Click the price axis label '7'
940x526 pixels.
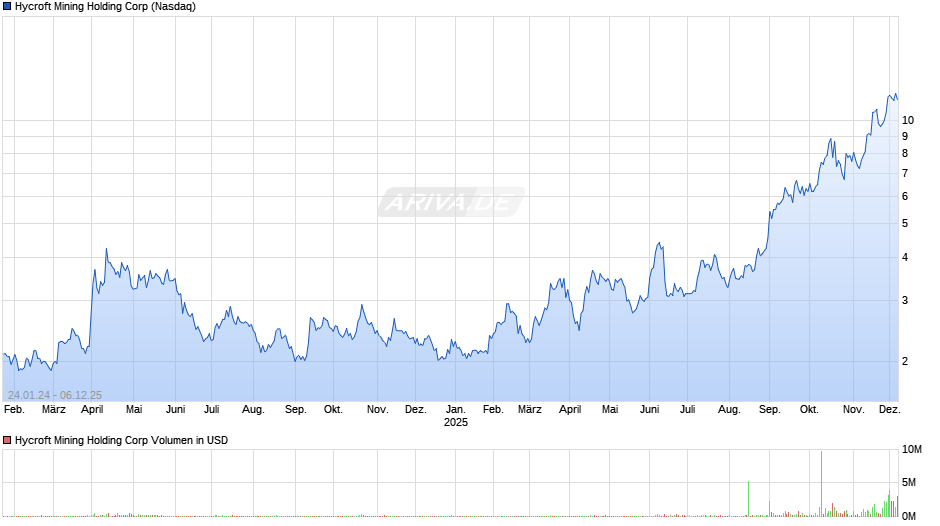pos(905,173)
